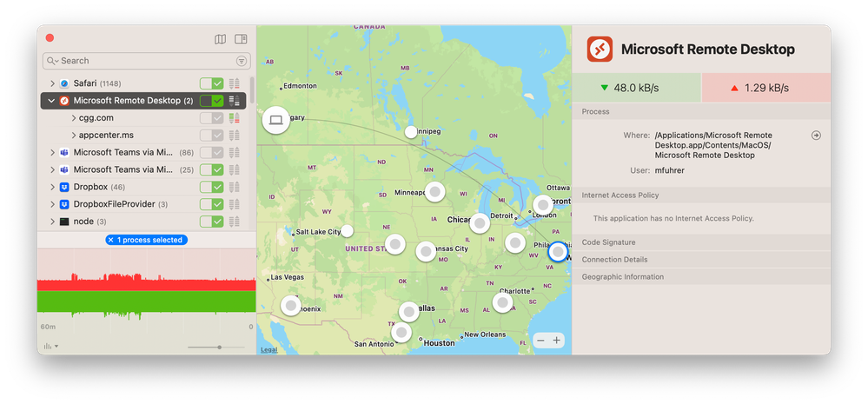868x404 pixels.
Task: Collapse the Microsoft Remote Desktop row
Action: click(52, 101)
